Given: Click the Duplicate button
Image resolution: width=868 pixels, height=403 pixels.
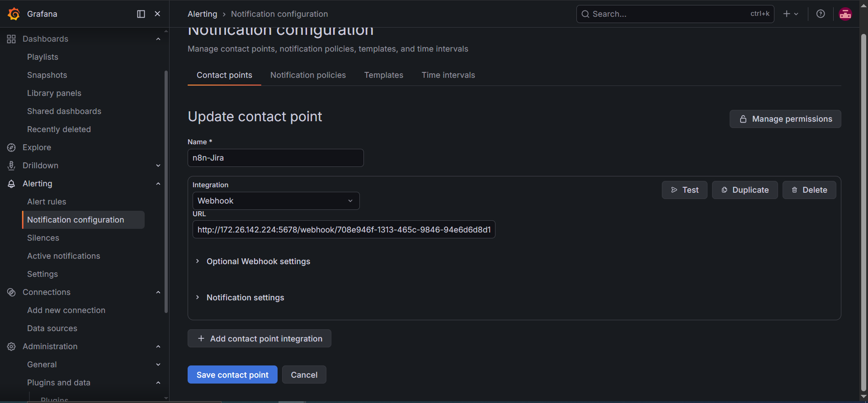Looking at the screenshot, I should coord(745,190).
